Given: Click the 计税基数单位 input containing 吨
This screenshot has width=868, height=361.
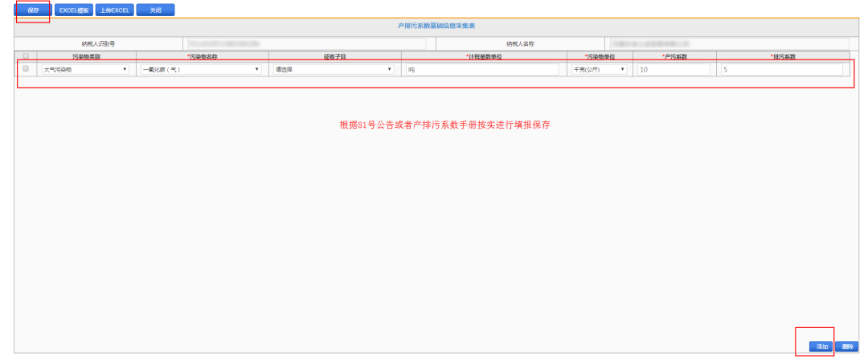Looking at the screenshot, I should 483,69.
